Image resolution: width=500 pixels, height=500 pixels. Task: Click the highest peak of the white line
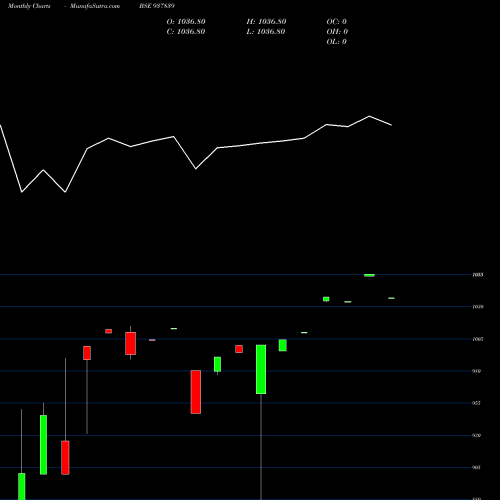(369, 116)
